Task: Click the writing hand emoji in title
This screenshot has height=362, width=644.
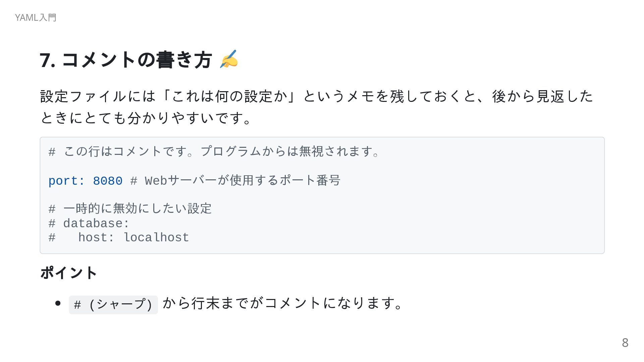Action: pyautogui.click(x=229, y=59)
